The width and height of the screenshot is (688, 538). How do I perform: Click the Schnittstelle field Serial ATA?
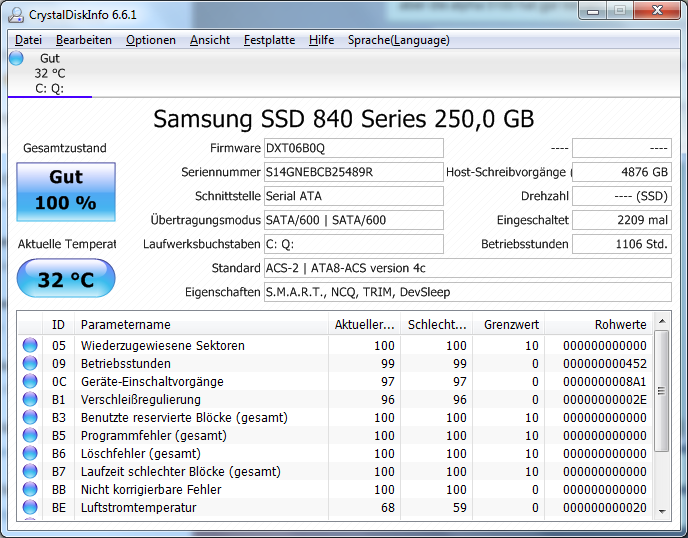pos(354,196)
